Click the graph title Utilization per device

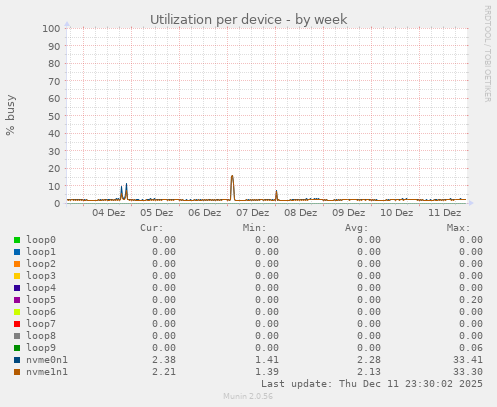click(248, 20)
